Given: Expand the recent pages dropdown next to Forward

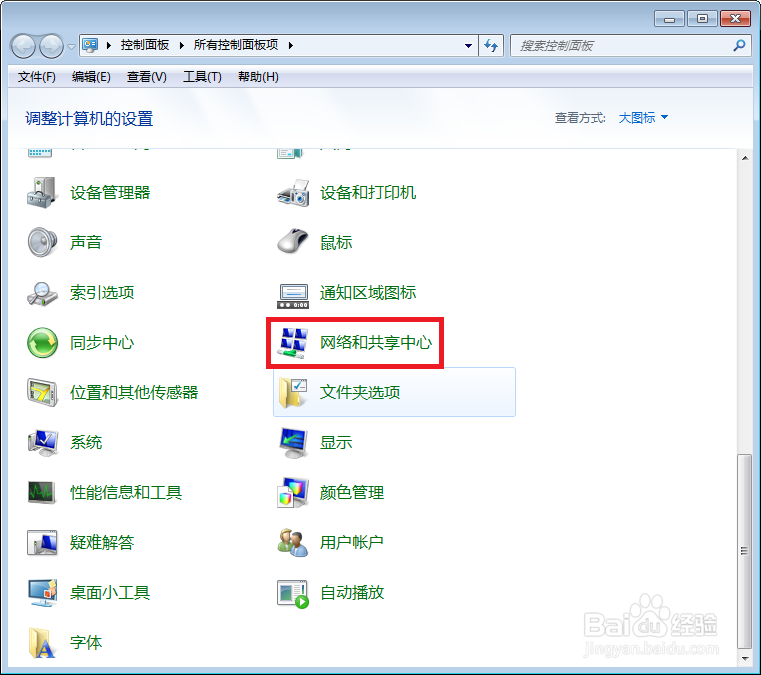Looking at the screenshot, I should [x=71, y=47].
